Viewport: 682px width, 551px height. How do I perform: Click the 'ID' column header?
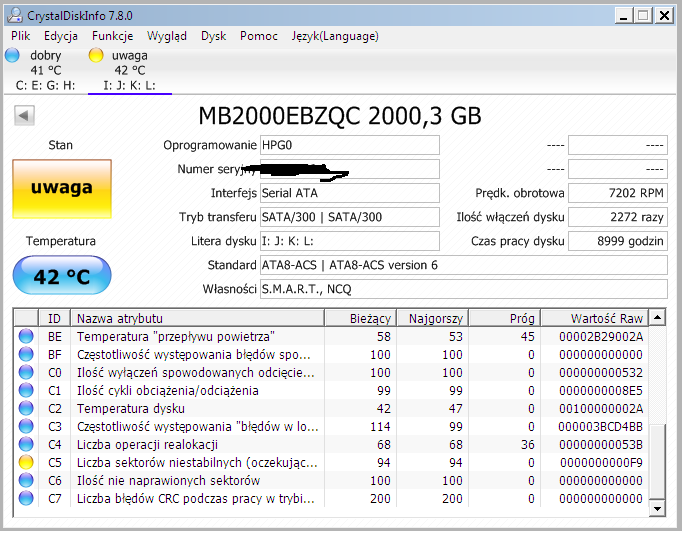pyautogui.click(x=55, y=318)
